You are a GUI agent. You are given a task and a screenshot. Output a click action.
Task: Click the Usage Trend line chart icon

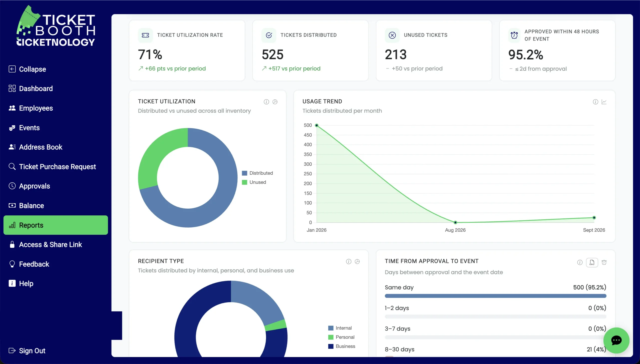point(604,102)
